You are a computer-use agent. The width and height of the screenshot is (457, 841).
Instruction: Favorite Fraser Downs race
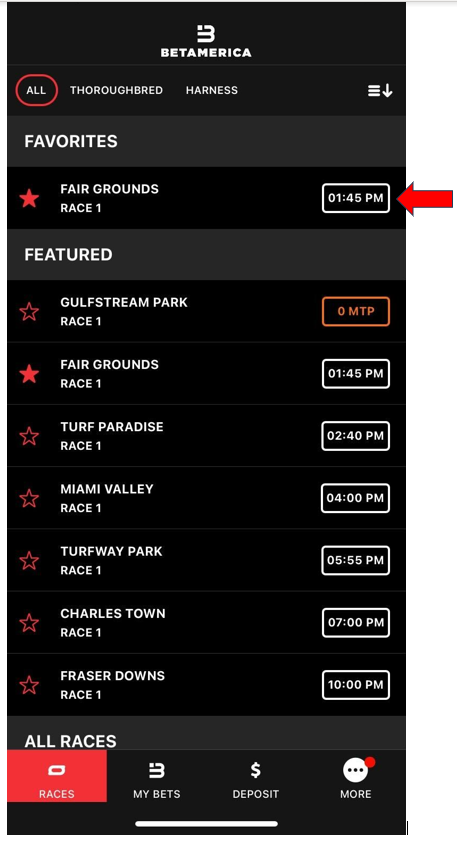point(29,685)
